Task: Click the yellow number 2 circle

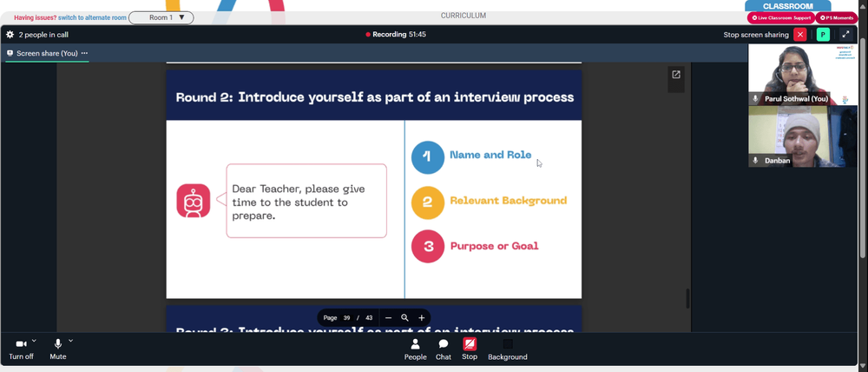Action: coord(427,203)
